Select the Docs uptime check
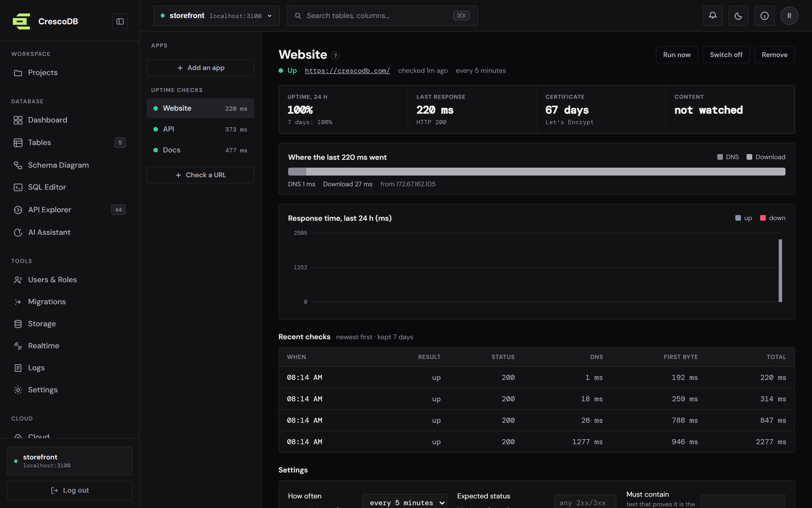 coord(200,150)
